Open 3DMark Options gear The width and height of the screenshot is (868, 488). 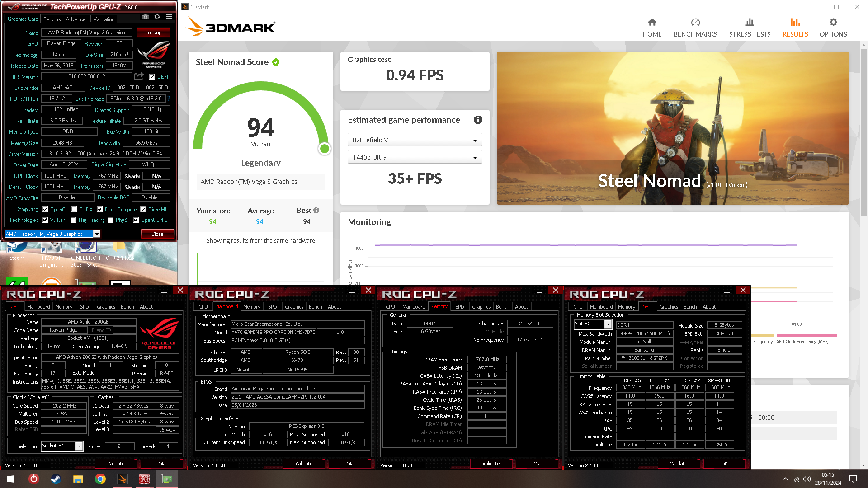click(x=833, y=28)
